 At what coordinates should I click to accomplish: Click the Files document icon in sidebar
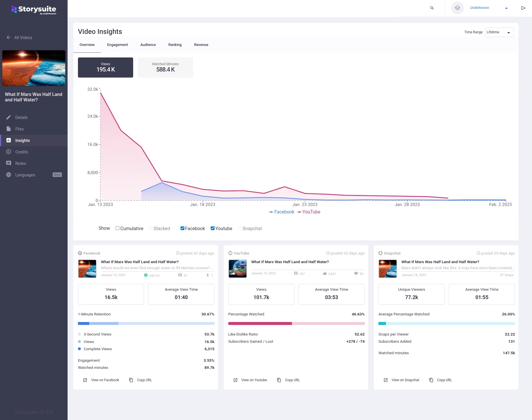click(x=9, y=129)
